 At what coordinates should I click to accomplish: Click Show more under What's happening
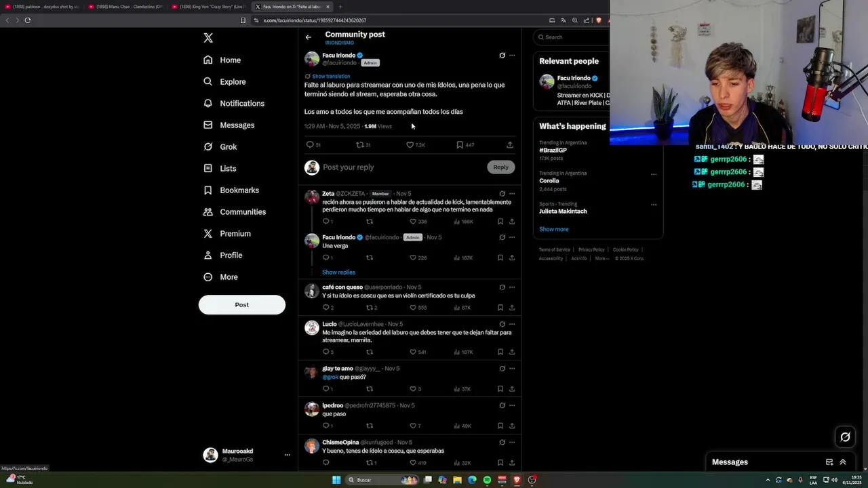[x=554, y=229]
